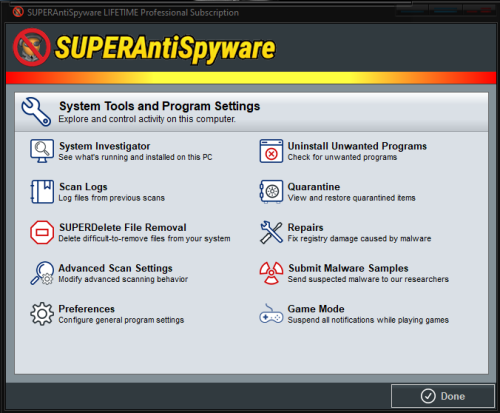Click the Done button
The image size is (500, 413).
tap(443, 396)
